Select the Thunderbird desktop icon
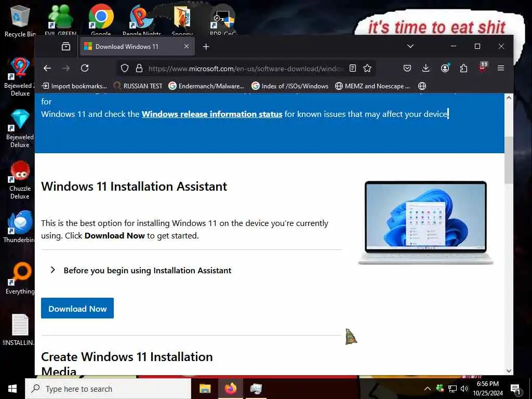The height and width of the screenshot is (399, 532). (x=20, y=227)
